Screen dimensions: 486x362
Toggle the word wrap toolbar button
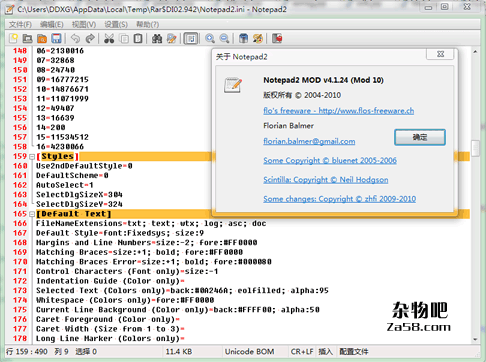click(x=191, y=39)
